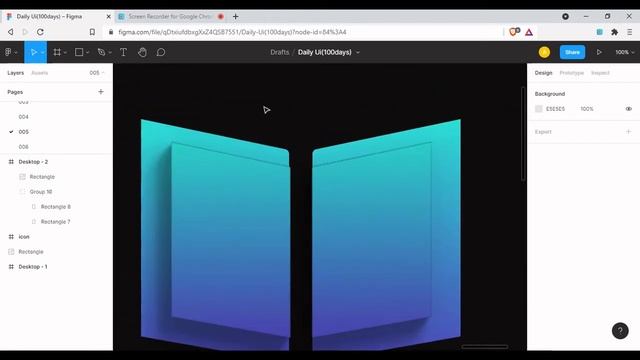Switch to the Inspect tab
The image size is (640, 360).
pos(600,73)
